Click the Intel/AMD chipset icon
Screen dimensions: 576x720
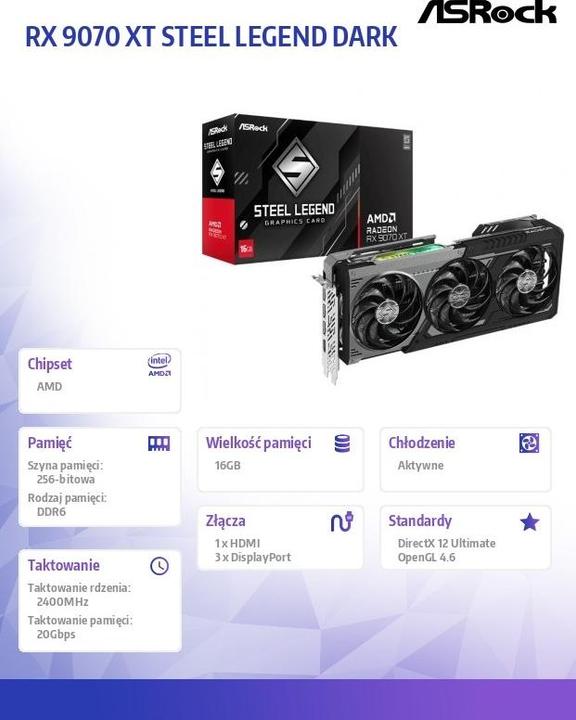click(159, 365)
